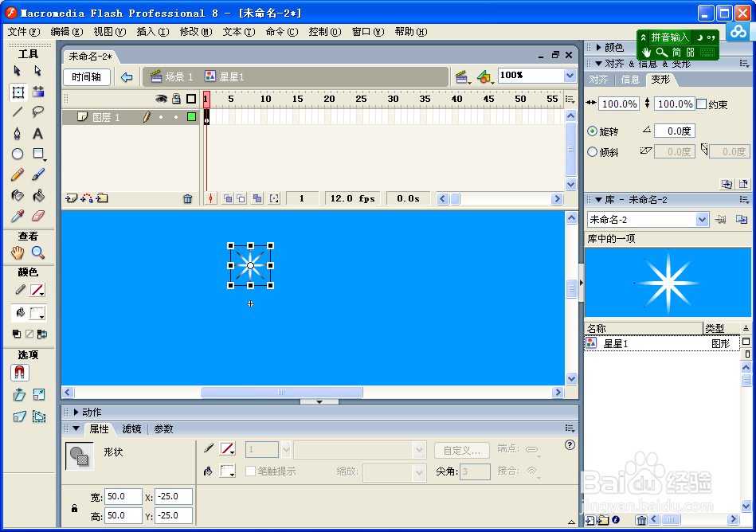This screenshot has height=532, width=756.
Task: Open the 未命名-2 library dropdown
Action: point(702,220)
